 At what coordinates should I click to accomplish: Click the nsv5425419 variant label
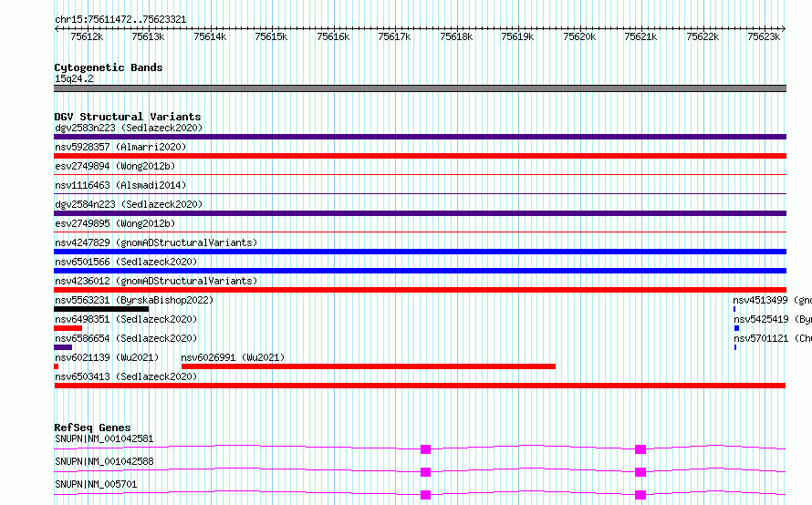tap(773, 319)
